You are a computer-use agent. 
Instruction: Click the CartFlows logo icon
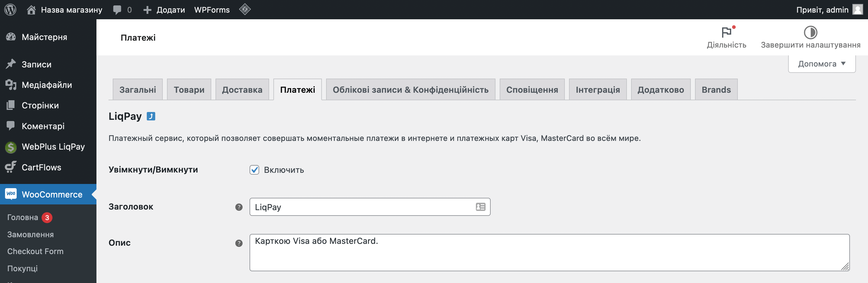(11, 167)
